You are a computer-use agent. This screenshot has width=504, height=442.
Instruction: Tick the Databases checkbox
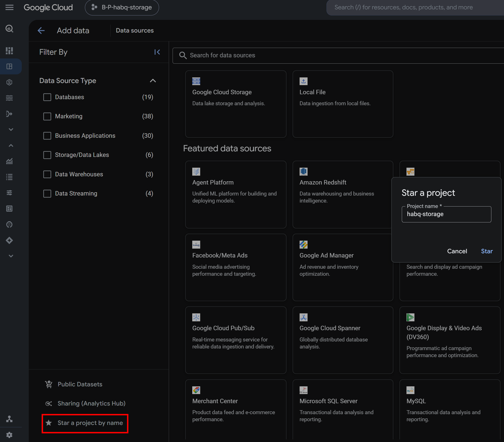47,97
